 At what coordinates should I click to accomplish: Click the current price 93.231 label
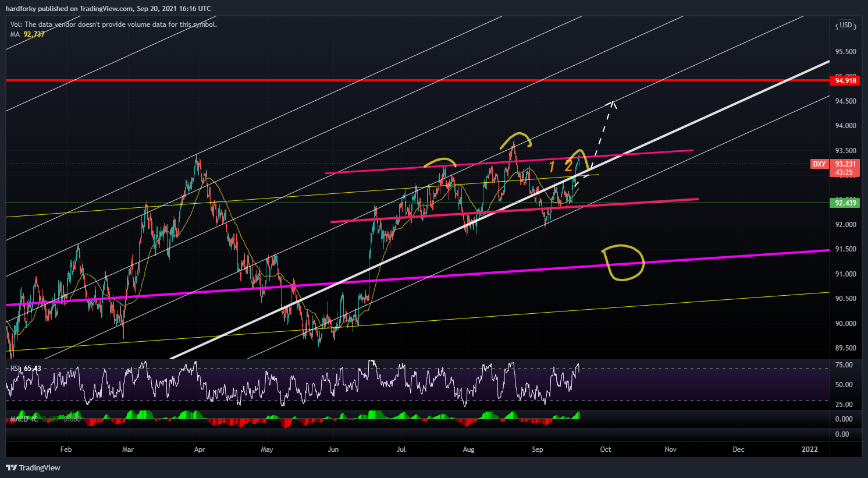coord(845,164)
